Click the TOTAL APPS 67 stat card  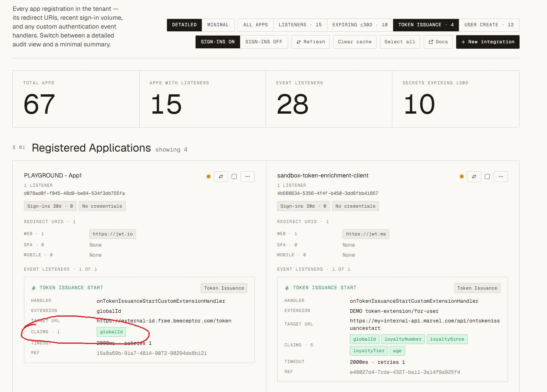76,99
